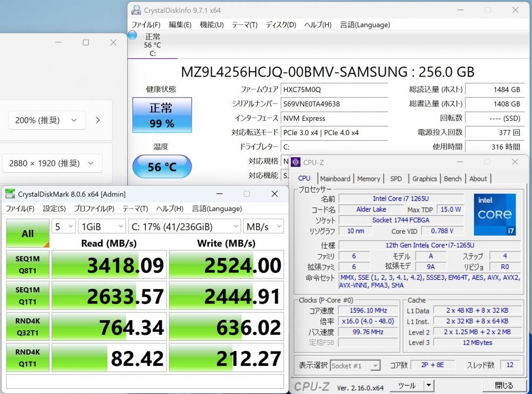Expand the chevron next to scale setting
This screenshot has height=394, width=532.
(x=98, y=120)
